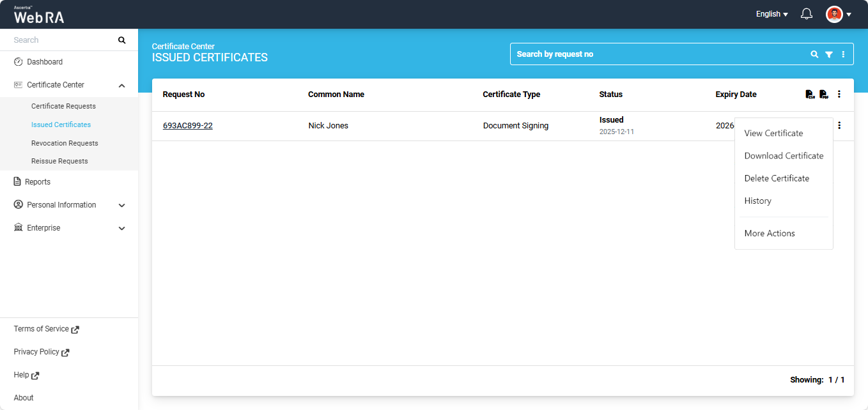The height and width of the screenshot is (410, 868).
Task: Choose Download Certificate in context menu
Action: (784, 156)
